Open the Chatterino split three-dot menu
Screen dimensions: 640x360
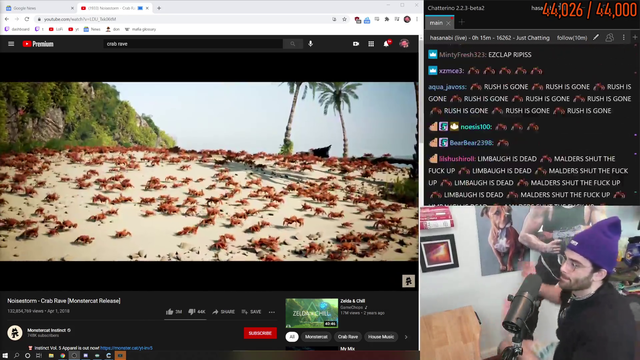pyautogui.click(x=624, y=38)
